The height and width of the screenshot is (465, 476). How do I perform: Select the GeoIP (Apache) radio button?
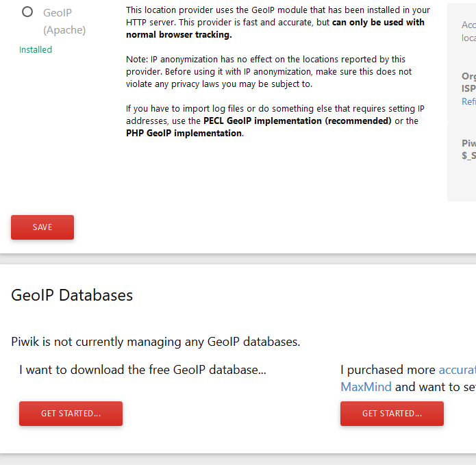coord(27,12)
